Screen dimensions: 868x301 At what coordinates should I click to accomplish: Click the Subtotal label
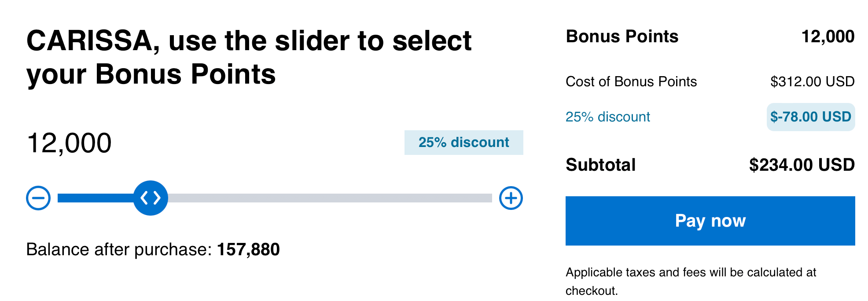600,165
